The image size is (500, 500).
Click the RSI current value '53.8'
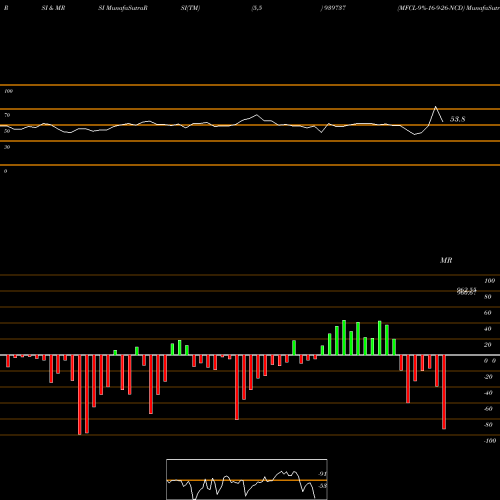click(457, 119)
